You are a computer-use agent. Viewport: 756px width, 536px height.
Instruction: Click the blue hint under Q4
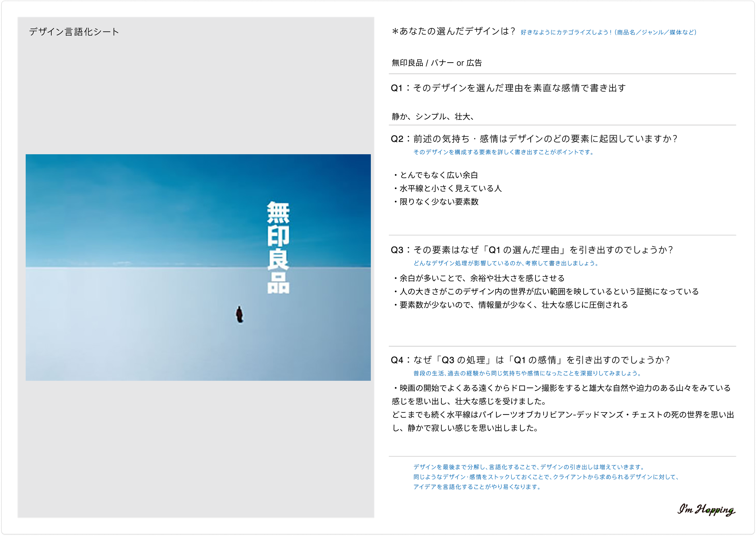[x=526, y=373]
